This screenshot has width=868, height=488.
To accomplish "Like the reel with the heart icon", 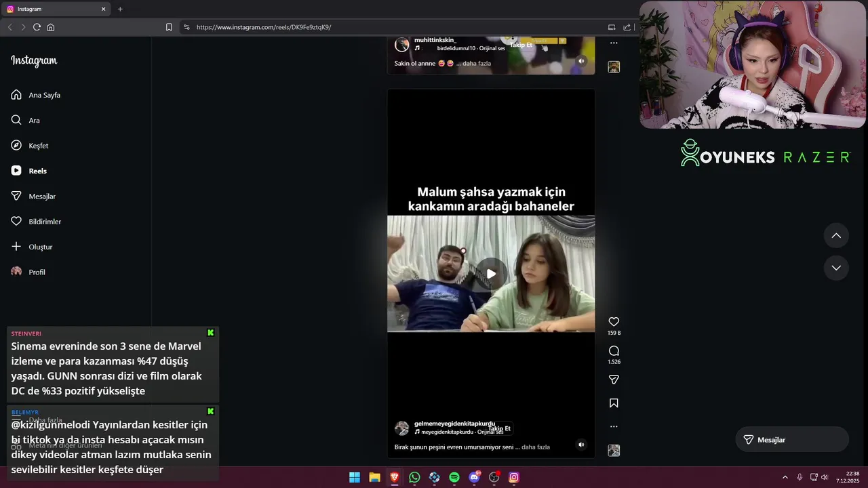I will [x=614, y=322].
